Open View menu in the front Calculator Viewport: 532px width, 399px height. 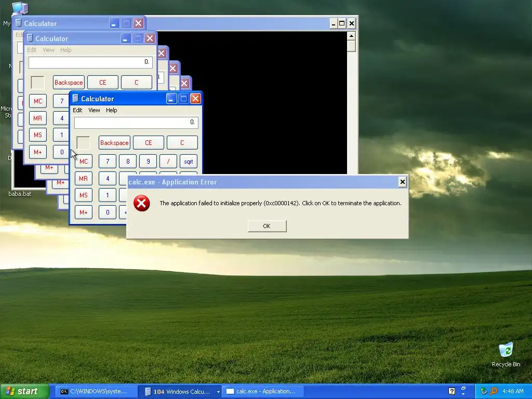(x=94, y=110)
